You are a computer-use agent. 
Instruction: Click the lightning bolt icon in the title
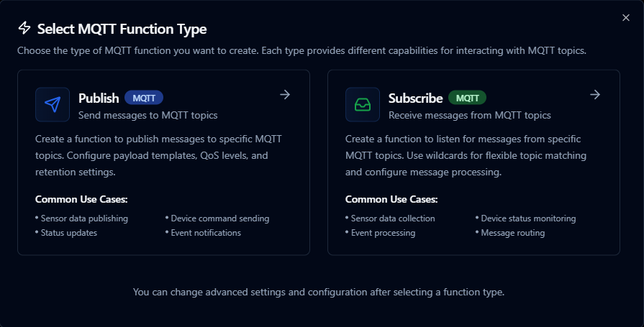point(25,29)
